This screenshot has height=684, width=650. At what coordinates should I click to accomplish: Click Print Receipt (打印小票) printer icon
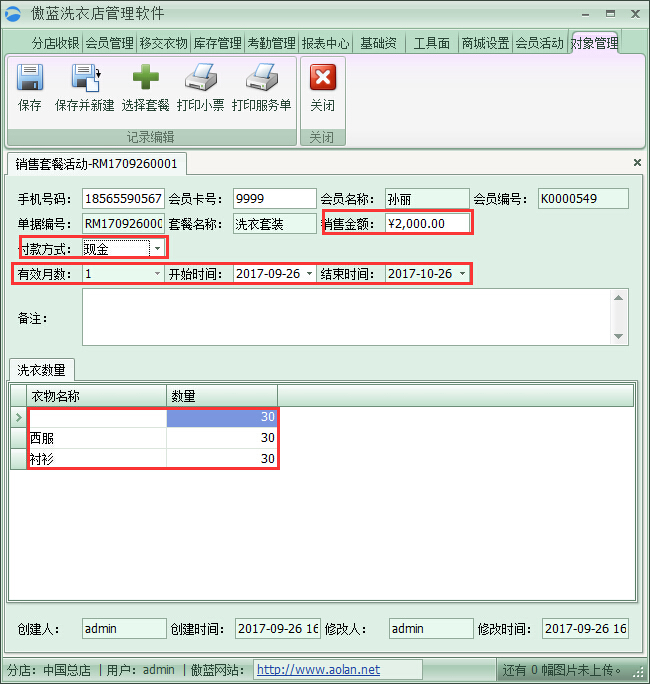tap(201, 77)
